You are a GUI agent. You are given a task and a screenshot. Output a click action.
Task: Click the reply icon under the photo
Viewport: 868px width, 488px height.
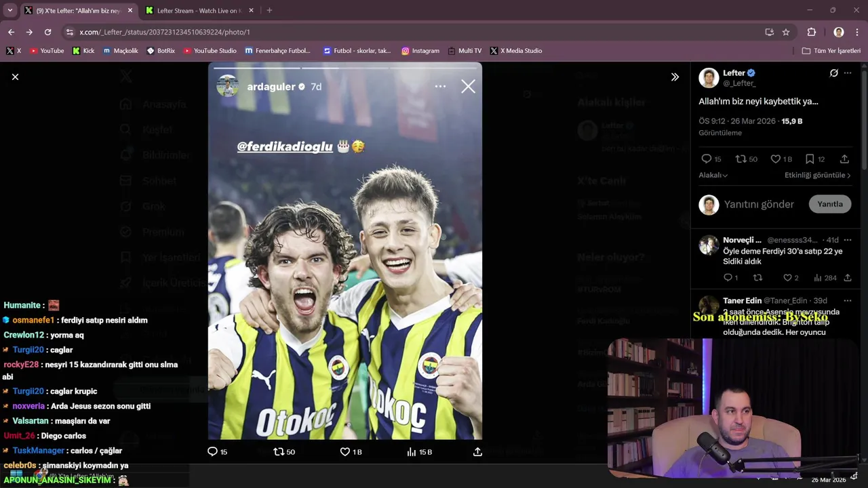(212, 451)
